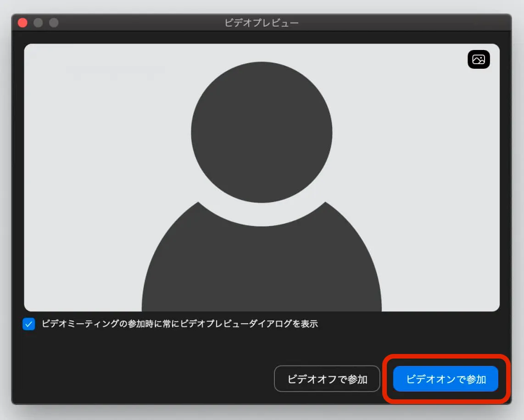Close the ビデオプレビュー window with red button
The width and height of the screenshot is (524, 420).
click(x=22, y=22)
